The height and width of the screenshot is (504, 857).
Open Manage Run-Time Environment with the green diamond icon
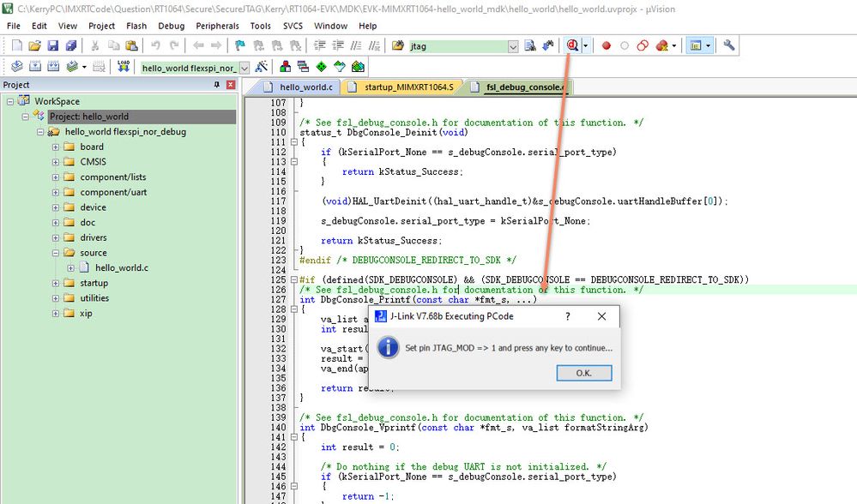[322, 67]
